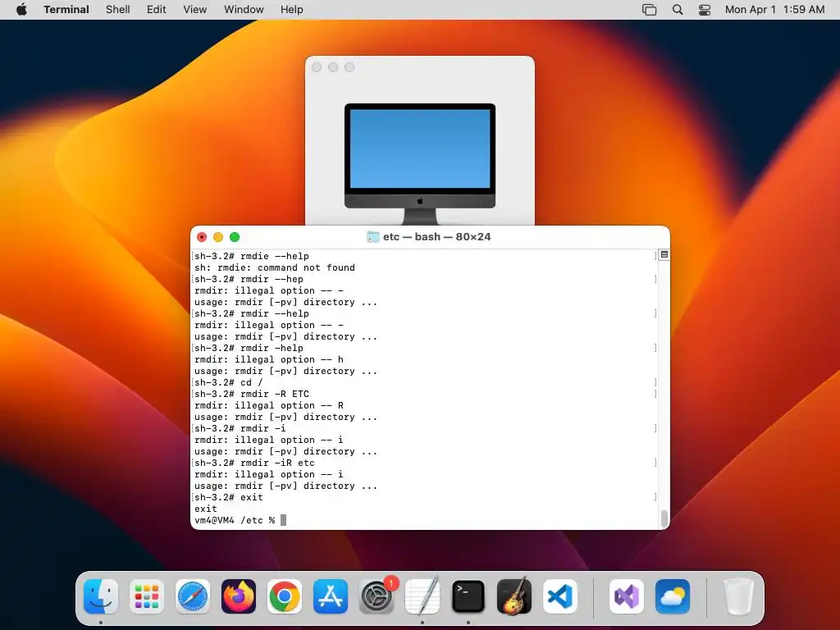
Task: Click the iMac image in About window
Action: pyautogui.click(x=420, y=163)
